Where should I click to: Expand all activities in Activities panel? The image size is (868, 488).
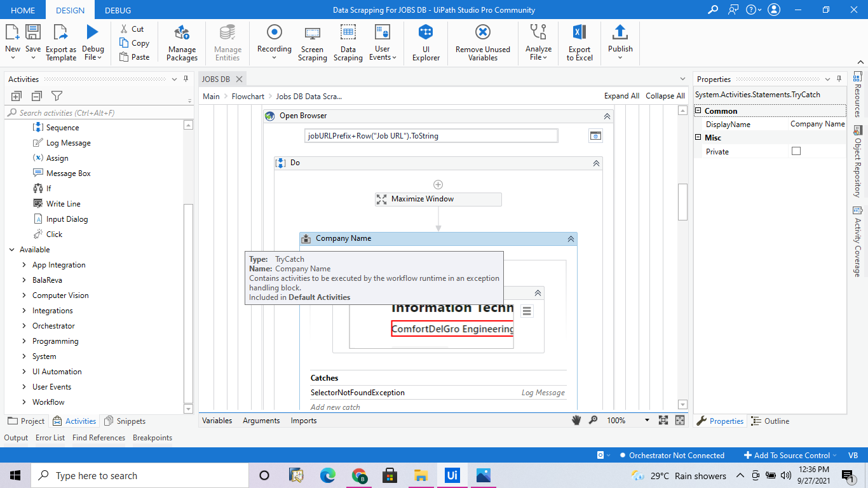(x=17, y=96)
